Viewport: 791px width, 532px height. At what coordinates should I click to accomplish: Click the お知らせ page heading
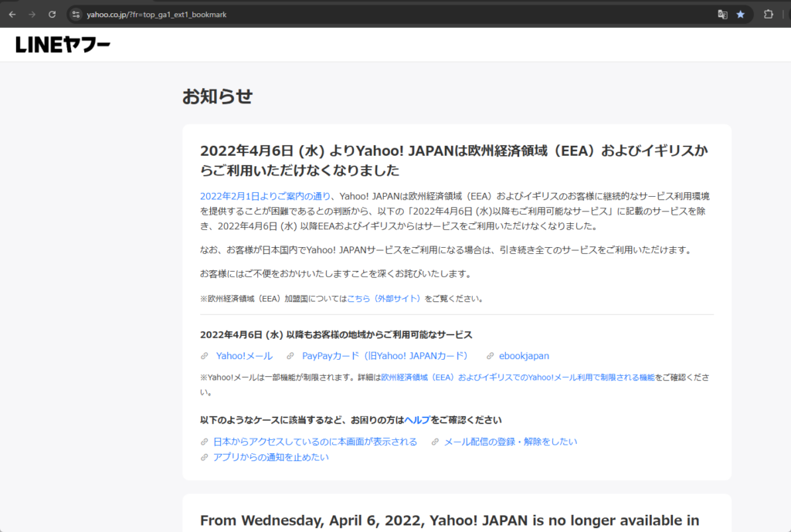click(x=217, y=97)
